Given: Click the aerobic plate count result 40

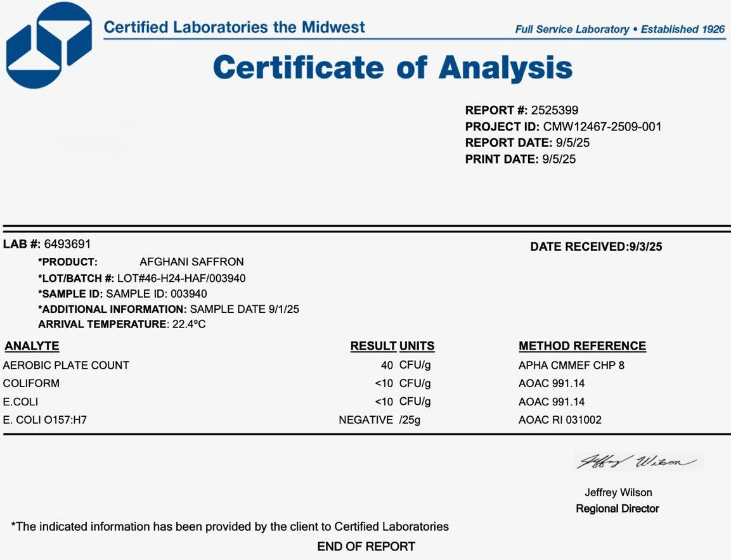Looking at the screenshot, I should point(387,366).
